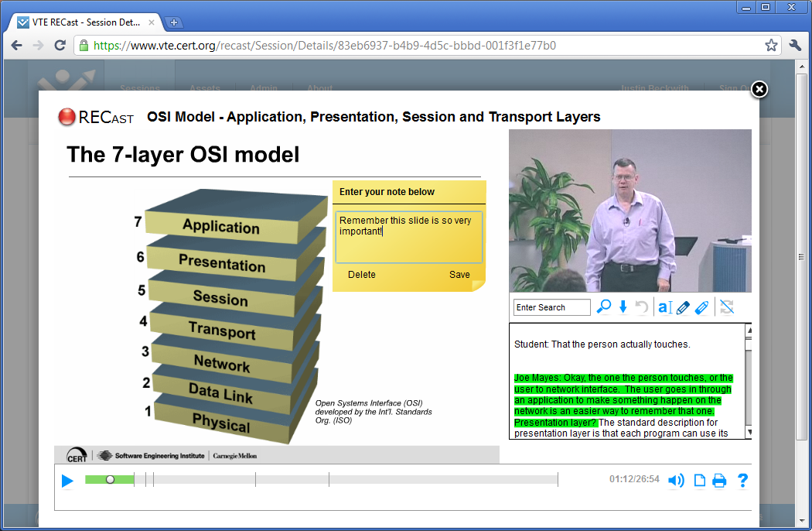Image resolution: width=812 pixels, height=531 pixels.
Task: Close the VTE RECast browser tab
Action: [152, 22]
